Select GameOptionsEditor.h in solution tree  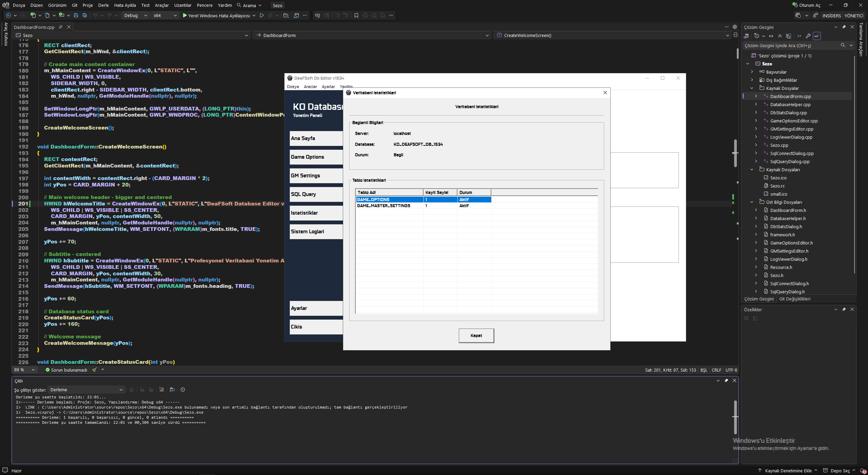(791, 243)
